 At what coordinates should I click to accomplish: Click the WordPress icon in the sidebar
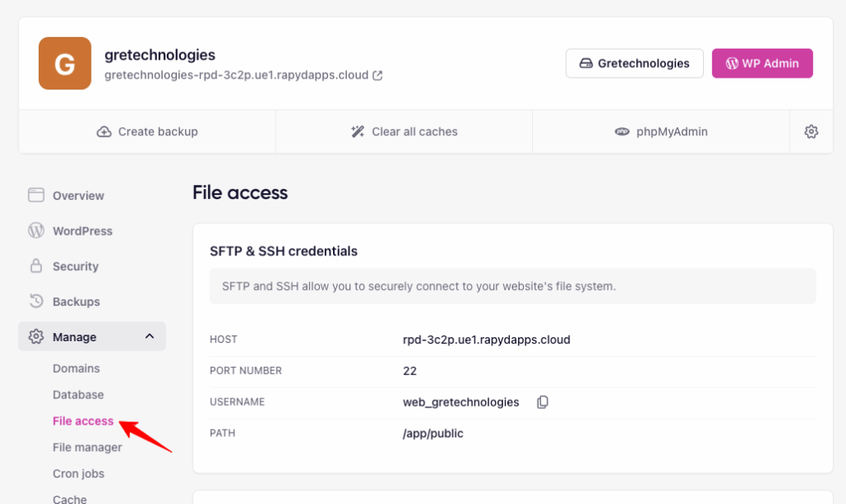[36, 231]
